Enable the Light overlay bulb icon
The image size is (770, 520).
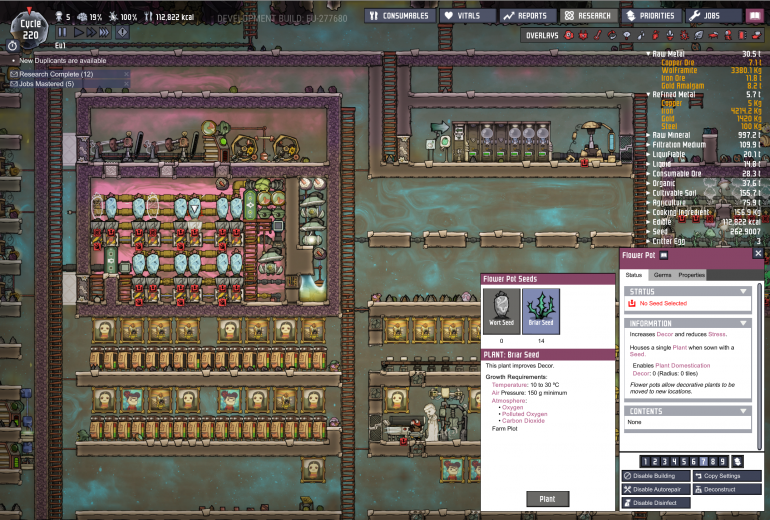click(626, 35)
